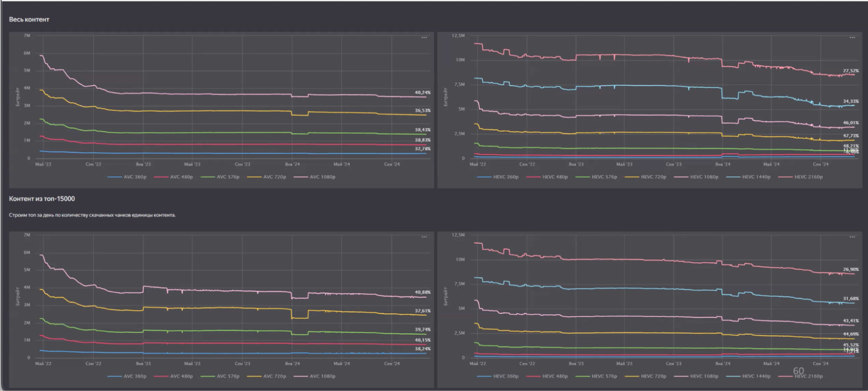Toggle AVC 1080p series in Весь контент legend
The width and height of the screenshot is (868, 391).
click(314, 177)
